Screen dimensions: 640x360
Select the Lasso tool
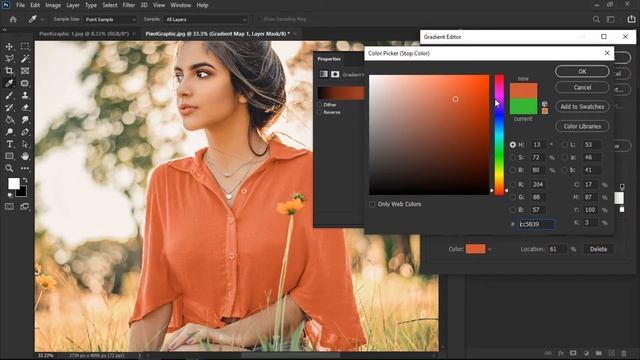pos(9,59)
